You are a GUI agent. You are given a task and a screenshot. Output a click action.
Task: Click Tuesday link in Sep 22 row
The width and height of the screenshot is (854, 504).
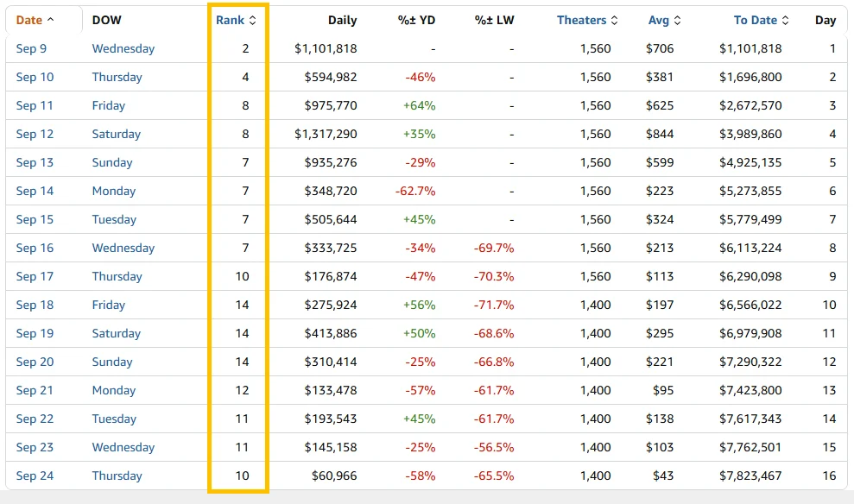click(114, 419)
